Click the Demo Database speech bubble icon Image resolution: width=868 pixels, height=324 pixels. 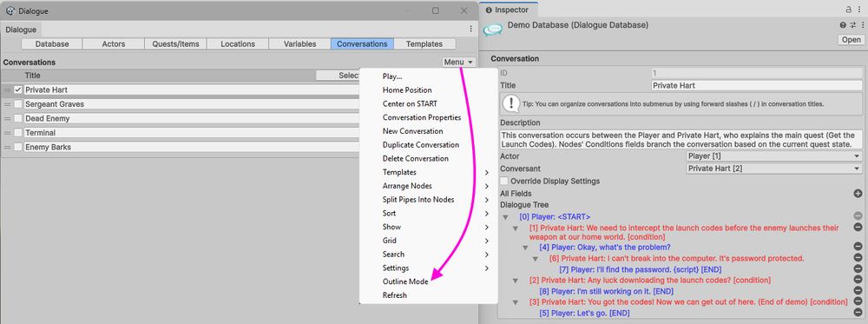(492, 30)
